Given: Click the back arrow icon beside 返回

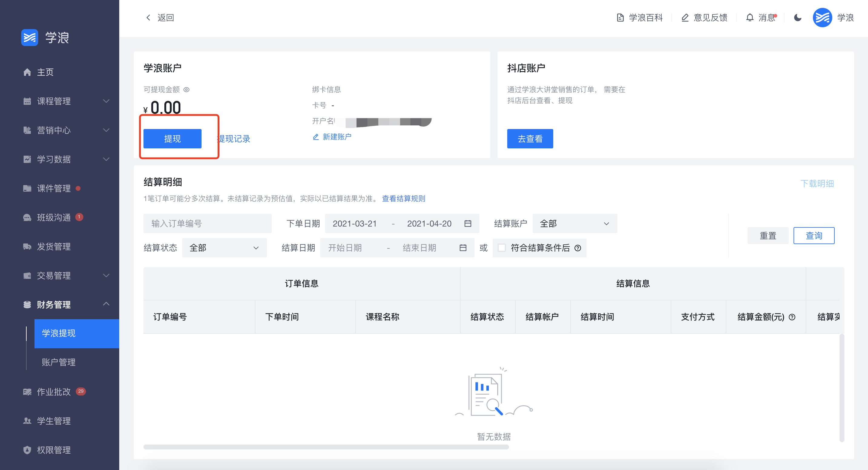Looking at the screenshot, I should [x=148, y=18].
